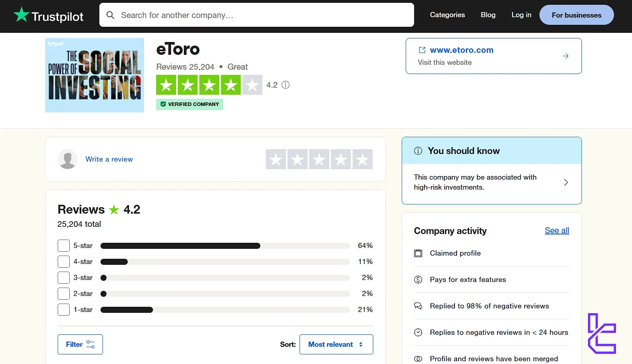Viewport: 632px width, 364px height.
Task: Check the 2-star filter checkbox
Action: [64, 294]
